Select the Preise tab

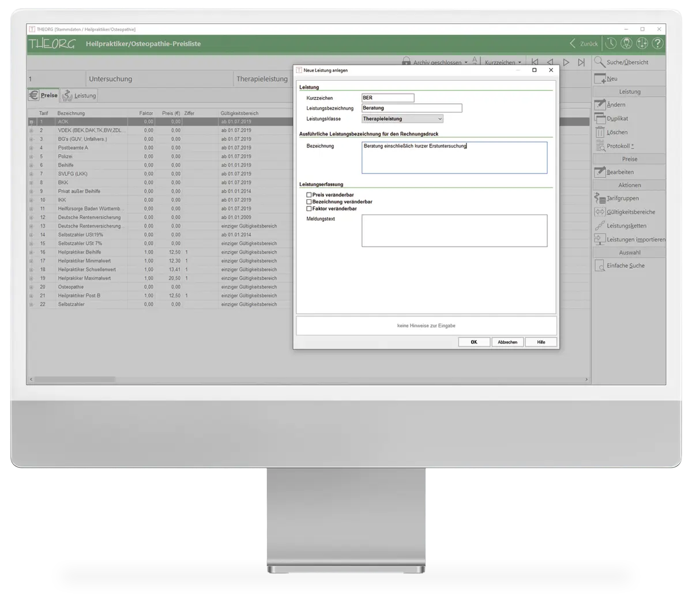pyautogui.click(x=43, y=96)
